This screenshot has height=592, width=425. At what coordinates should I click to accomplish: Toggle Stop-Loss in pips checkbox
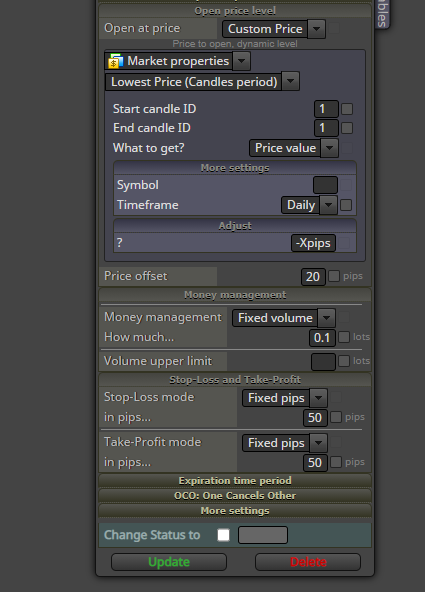pyautogui.click(x=336, y=417)
